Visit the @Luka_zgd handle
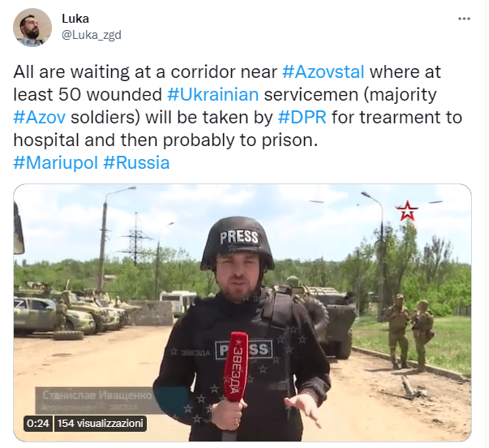 (92, 35)
